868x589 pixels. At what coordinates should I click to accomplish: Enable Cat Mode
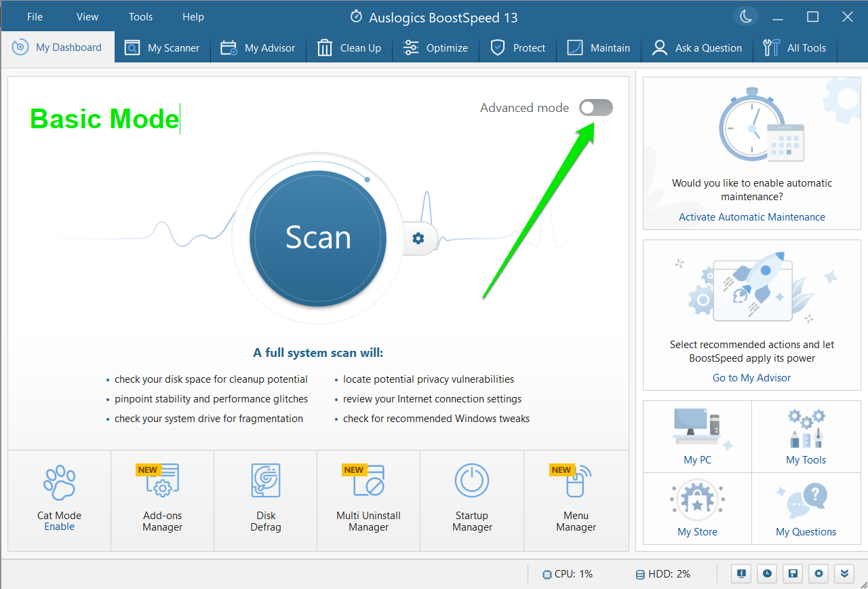point(59,527)
